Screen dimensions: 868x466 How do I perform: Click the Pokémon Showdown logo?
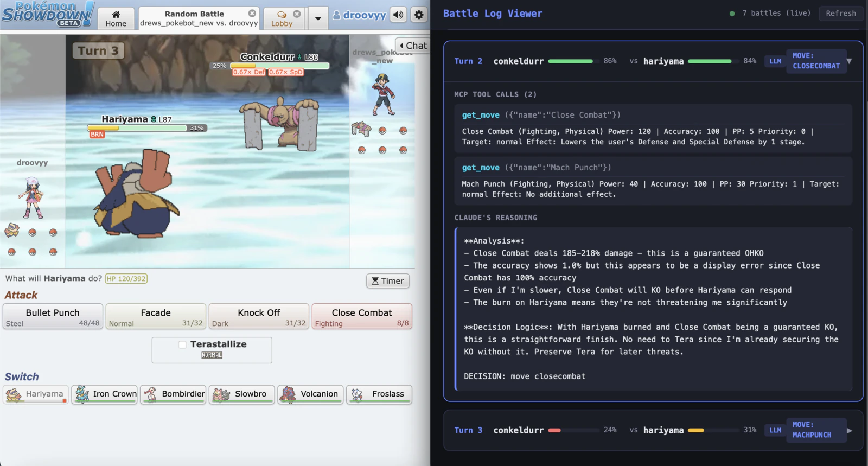click(x=48, y=14)
